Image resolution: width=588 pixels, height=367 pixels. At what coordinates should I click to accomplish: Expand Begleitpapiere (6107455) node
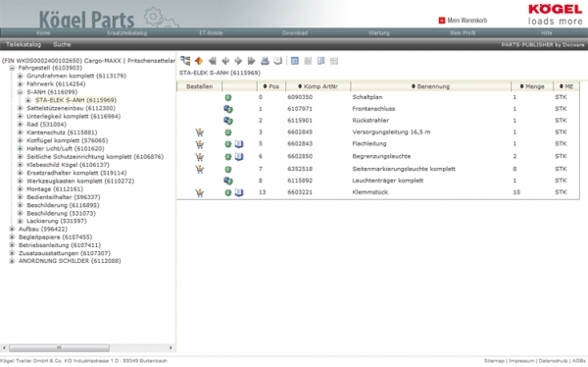click(12, 237)
